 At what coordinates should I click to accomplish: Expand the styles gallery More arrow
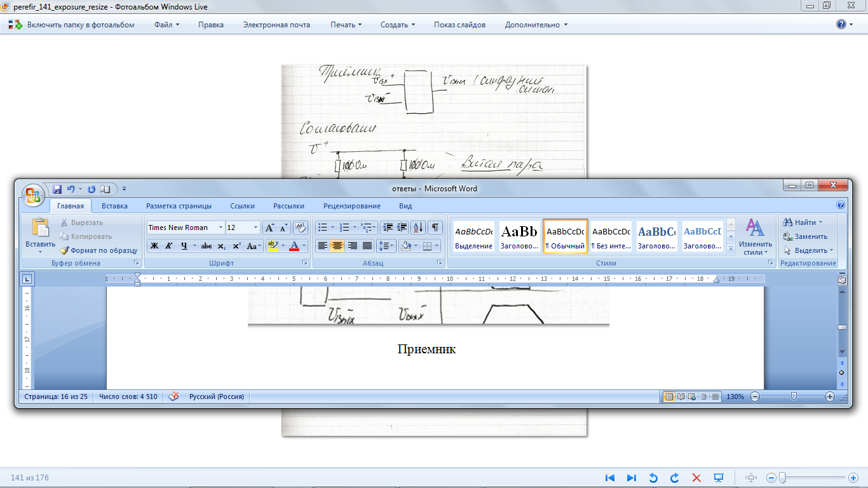point(731,250)
